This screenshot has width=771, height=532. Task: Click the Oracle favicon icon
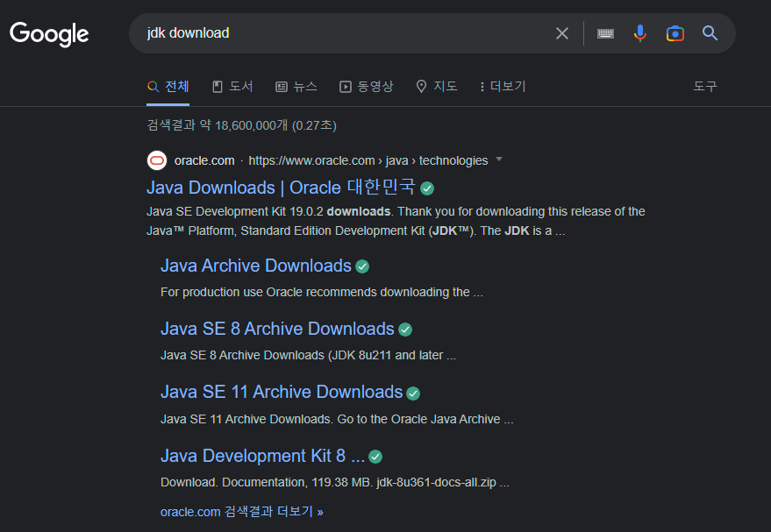tap(157, 160)
